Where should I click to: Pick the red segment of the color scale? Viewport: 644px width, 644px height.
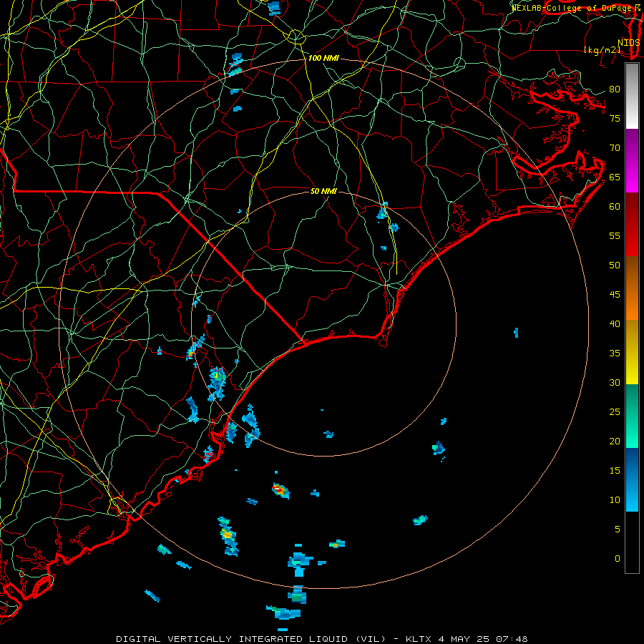632,224
